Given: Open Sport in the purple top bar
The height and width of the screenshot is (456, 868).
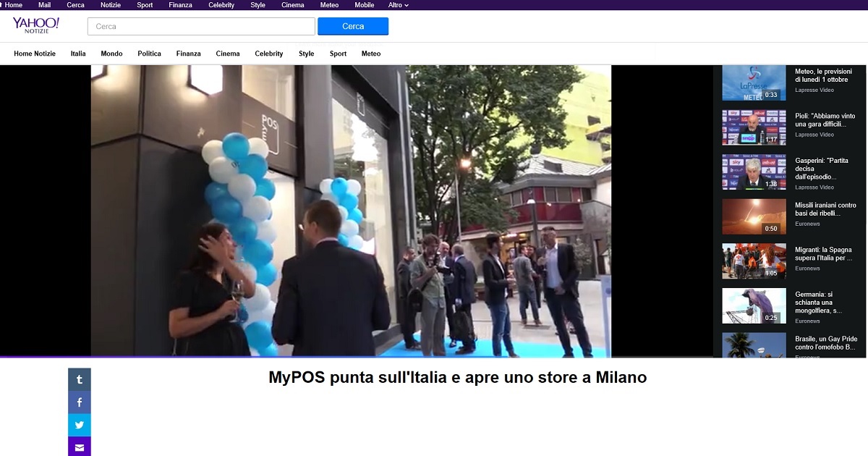Looking at the screenshot, I should [145, 5].
